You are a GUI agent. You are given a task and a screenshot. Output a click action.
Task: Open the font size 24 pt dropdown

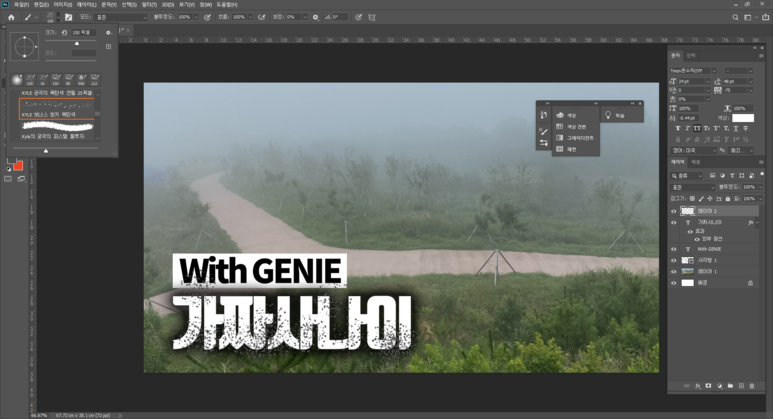point(708,81)
